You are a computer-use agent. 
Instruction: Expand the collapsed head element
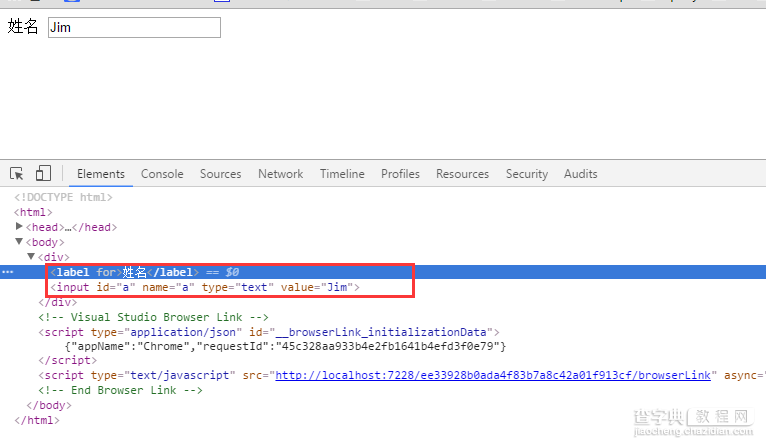coord(19,226)
